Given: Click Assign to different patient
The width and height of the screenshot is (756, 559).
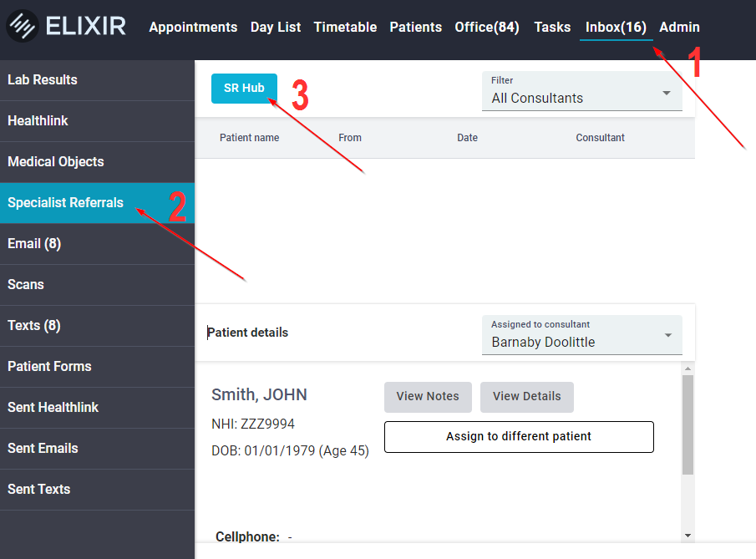Looking at the screenshot, I should pyautogui.click(x=519, y=436).
